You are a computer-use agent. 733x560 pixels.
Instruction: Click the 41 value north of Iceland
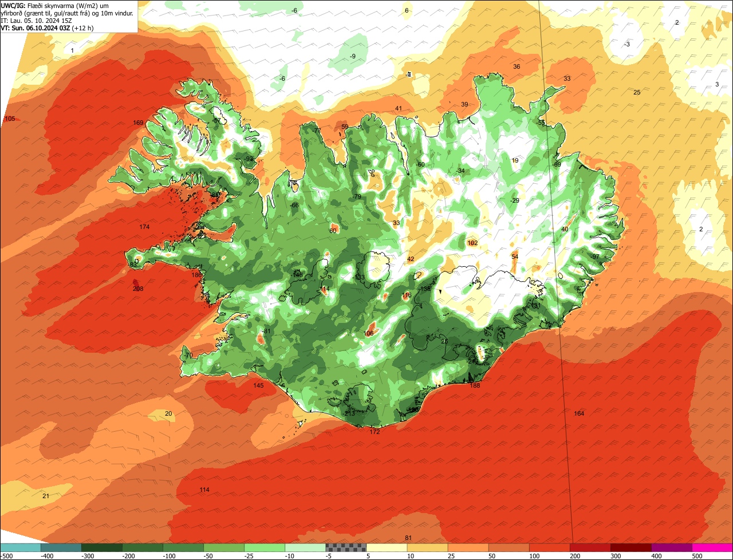tap(399, 109)
